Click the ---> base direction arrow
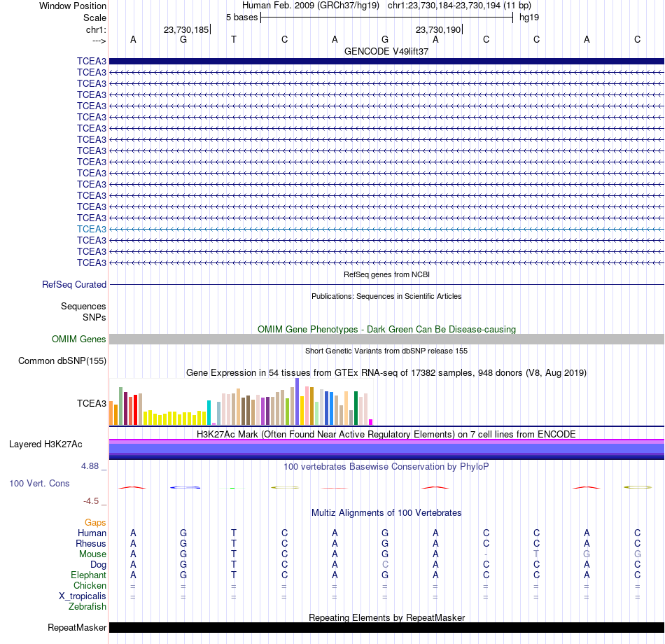 click(99, 41)
